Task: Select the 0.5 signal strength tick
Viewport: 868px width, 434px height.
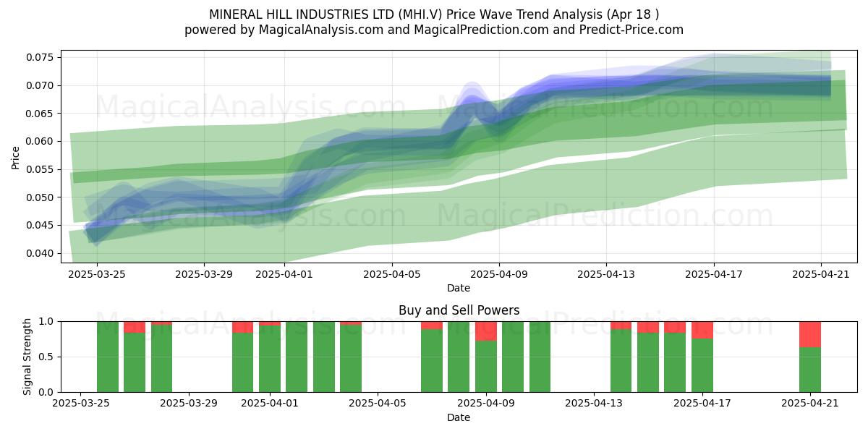Action: point(47,357)
